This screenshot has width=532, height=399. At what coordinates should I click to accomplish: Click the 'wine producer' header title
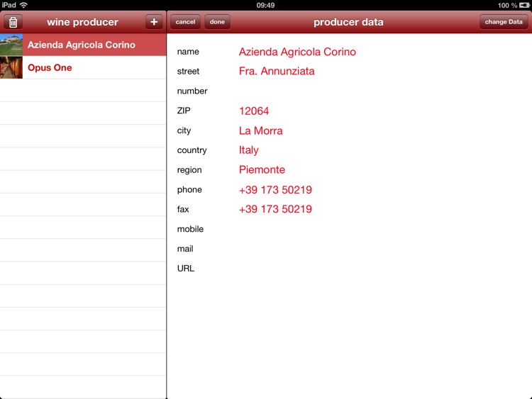pos(82,22)
